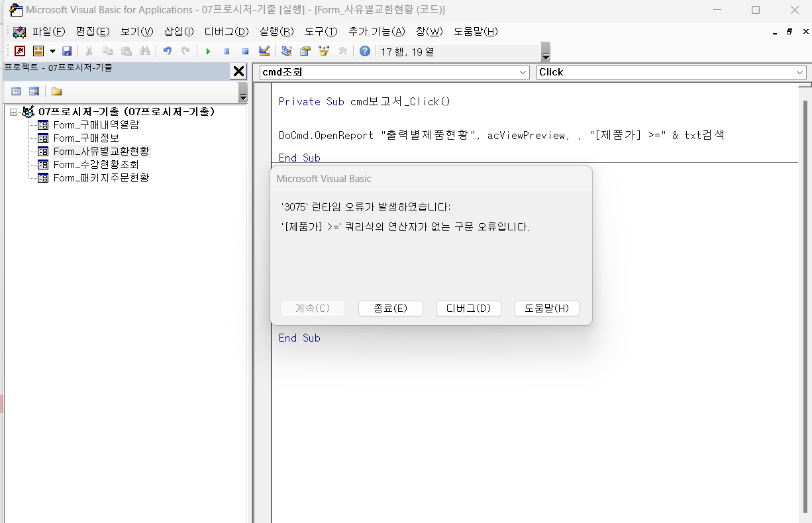Click the Toggle Folders icon in project panel
This screenshot has width=812, height=523.
tap(56, 91)
